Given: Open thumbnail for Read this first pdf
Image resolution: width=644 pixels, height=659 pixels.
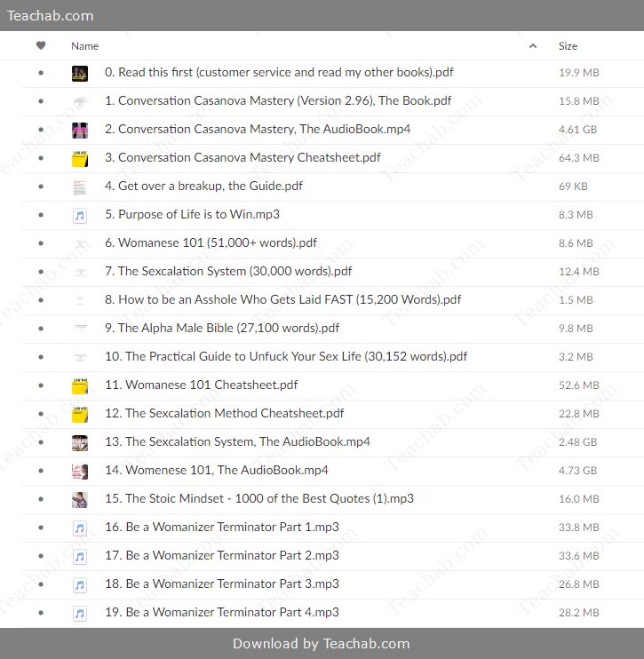Looking at the screenshot, I should [80, 73].
